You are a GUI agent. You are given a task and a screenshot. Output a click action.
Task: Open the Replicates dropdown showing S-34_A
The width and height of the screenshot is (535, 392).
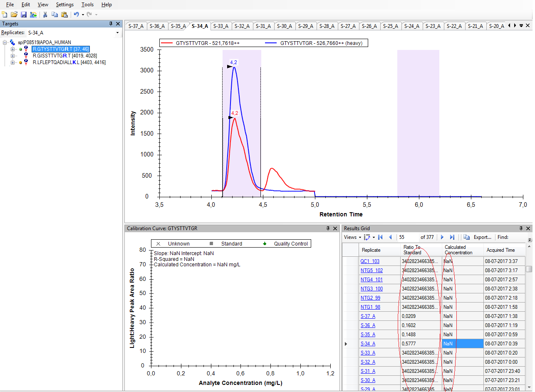tap(117, 32)
